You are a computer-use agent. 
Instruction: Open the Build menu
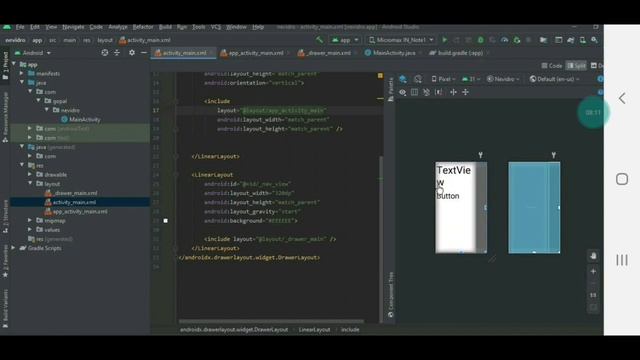(x=165, y=27)
